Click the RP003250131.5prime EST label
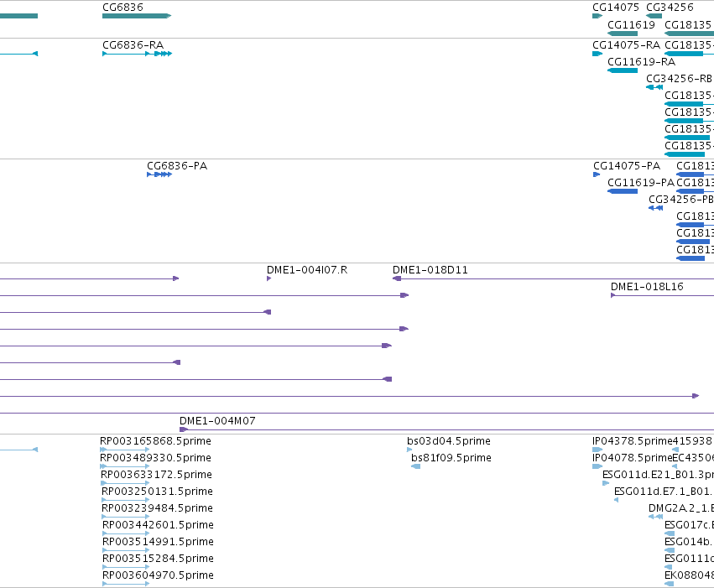714x588 pixels. (157, 492)
